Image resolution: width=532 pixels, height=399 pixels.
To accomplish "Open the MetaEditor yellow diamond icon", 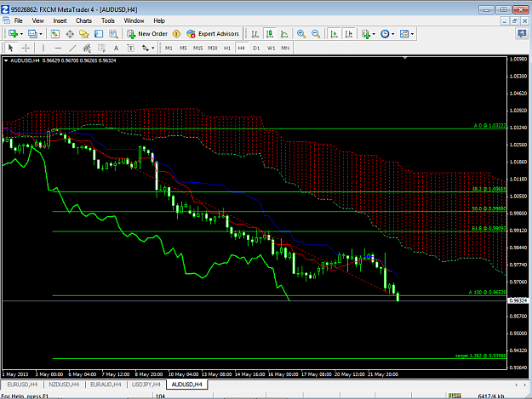I will point(176,33).
